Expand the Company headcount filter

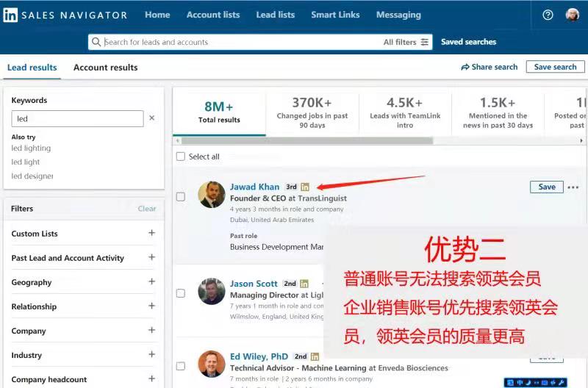coord(151,378)
